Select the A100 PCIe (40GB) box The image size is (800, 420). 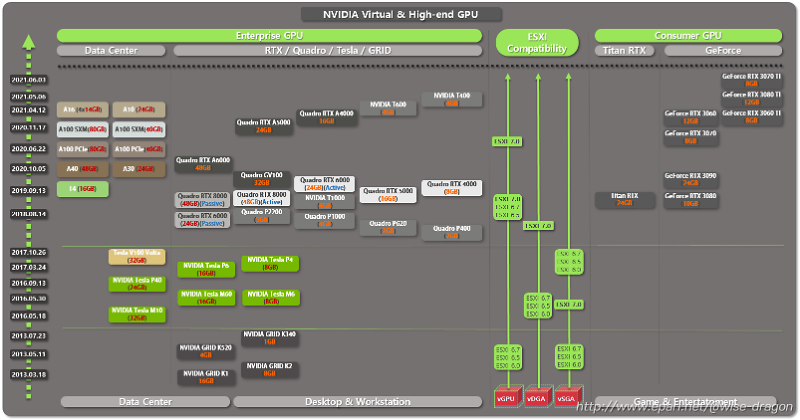(x=139, y=149)
